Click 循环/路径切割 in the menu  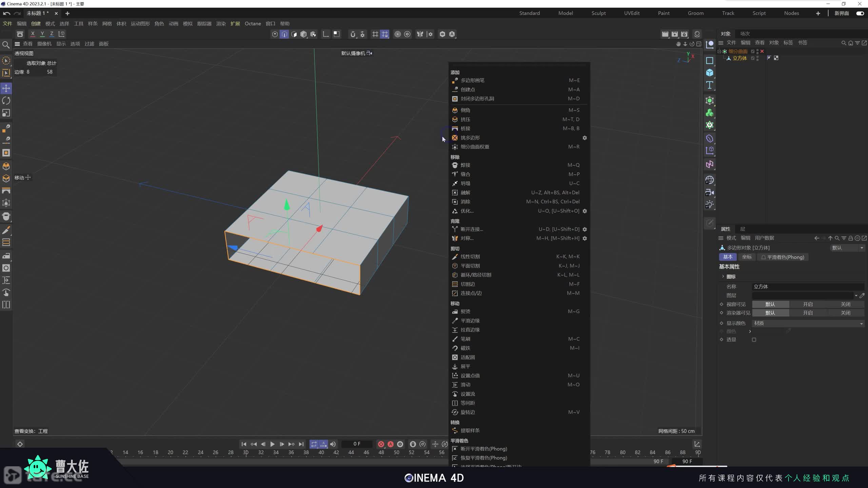coord(476,275)
